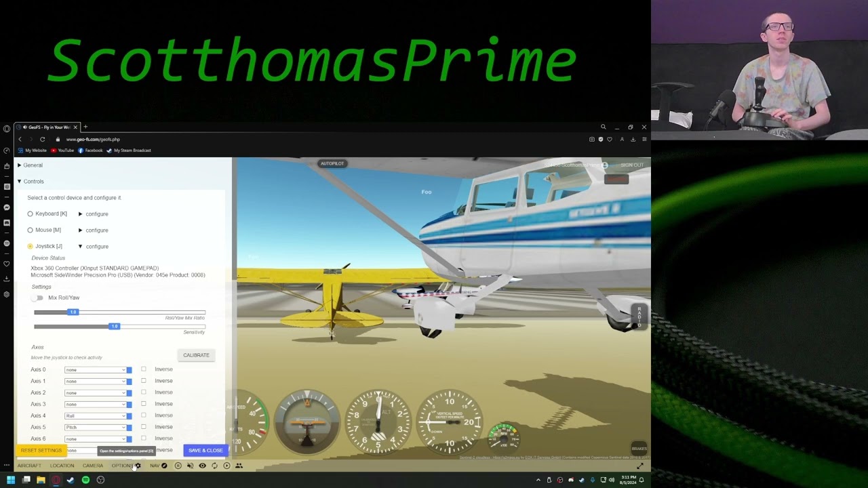This screenshot has height=488, width=868.
Task: Open a new browser tab
Action: (x=85, y=127)
